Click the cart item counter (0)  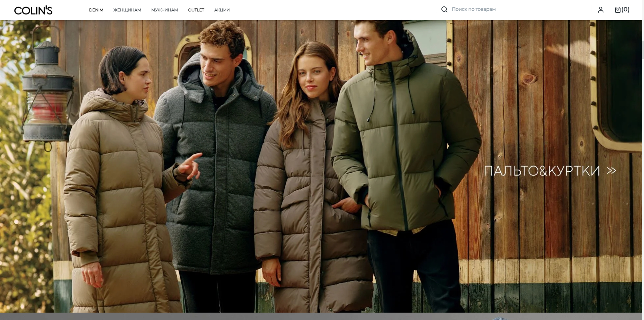626,9
